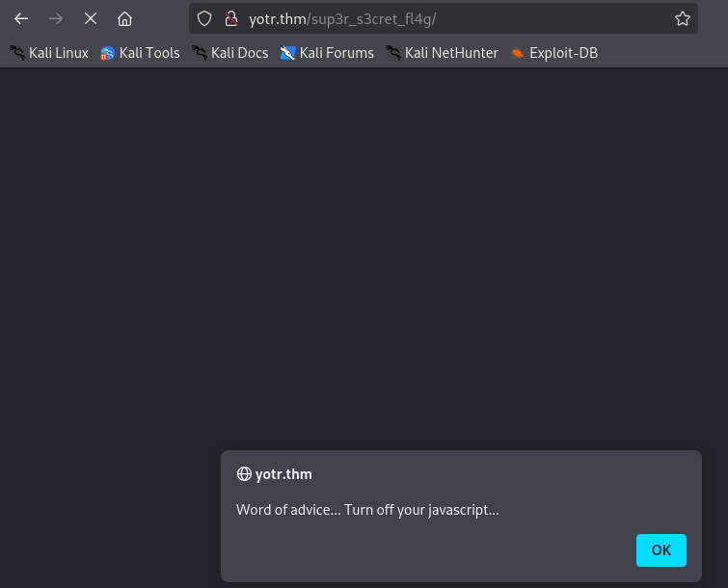
Task: Open the Kali Docs bookmark
Action: (x=230, y=53)
